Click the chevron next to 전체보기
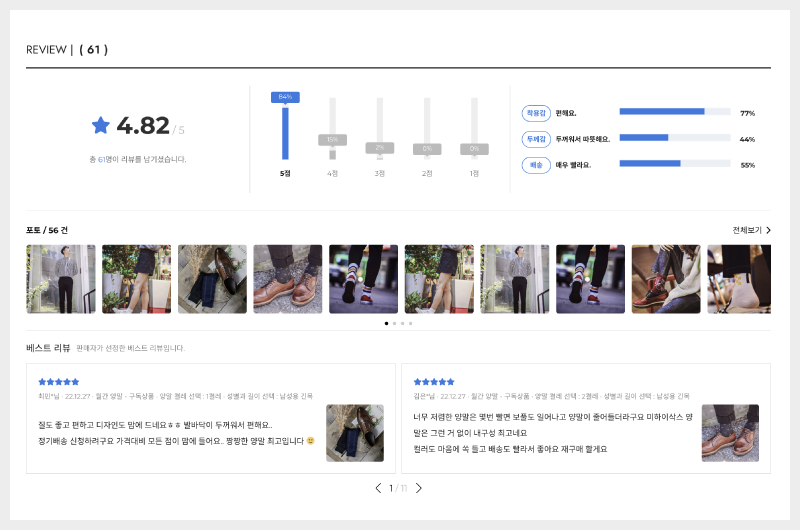The height and width of the screenshot is (530, 800). [x=768, y=230]
